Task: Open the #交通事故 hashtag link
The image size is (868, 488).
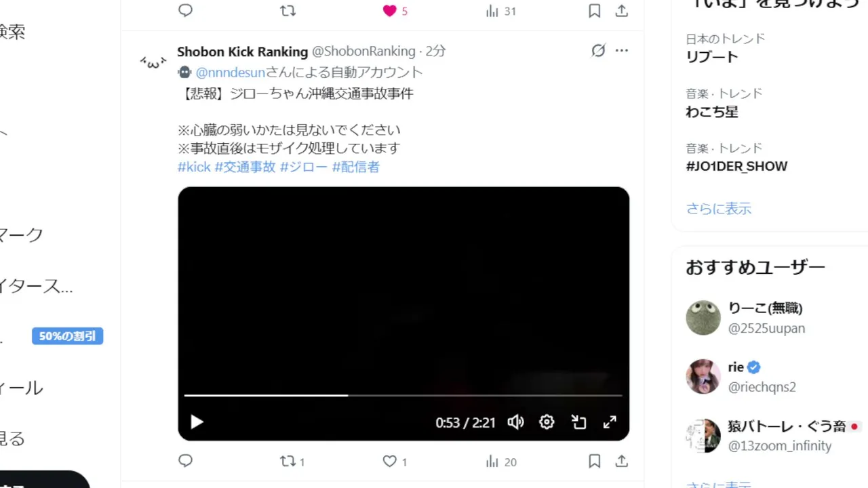Action: click(x=245, y=167)
